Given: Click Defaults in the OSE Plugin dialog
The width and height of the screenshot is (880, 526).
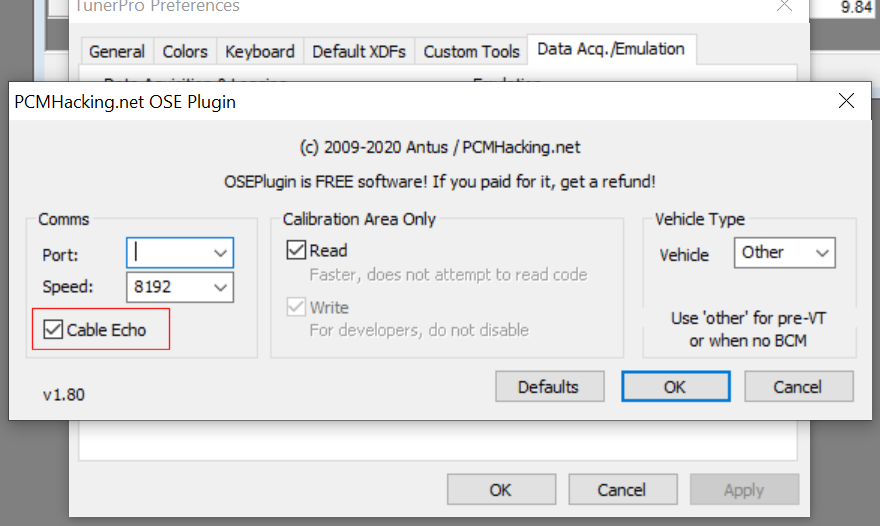Looking at the screenshot, I should click(549, 386).
